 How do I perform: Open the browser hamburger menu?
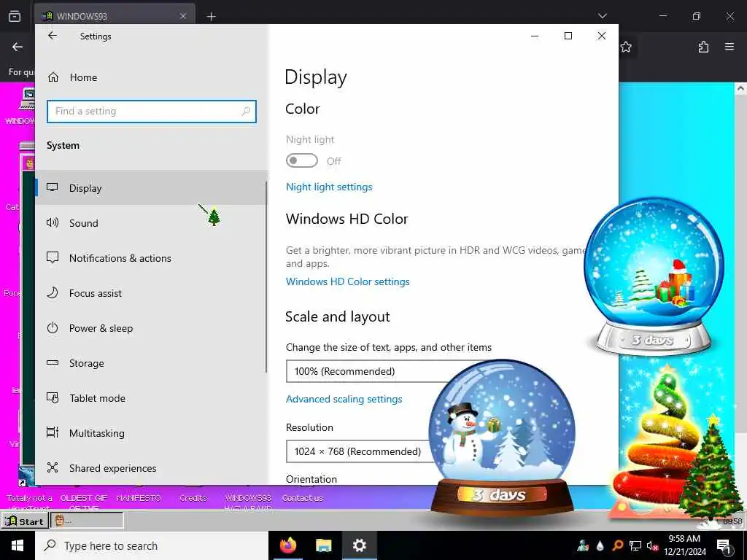[x=729, y=47]
